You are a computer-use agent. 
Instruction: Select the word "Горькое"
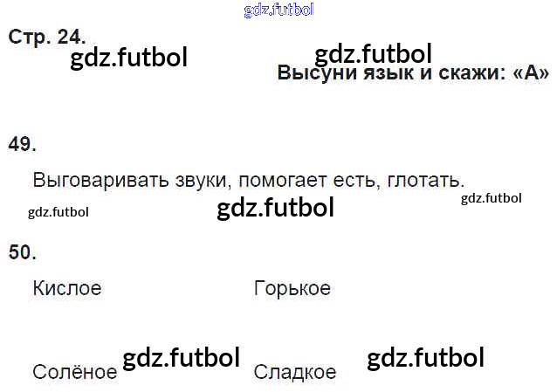[x=292, y=287]
